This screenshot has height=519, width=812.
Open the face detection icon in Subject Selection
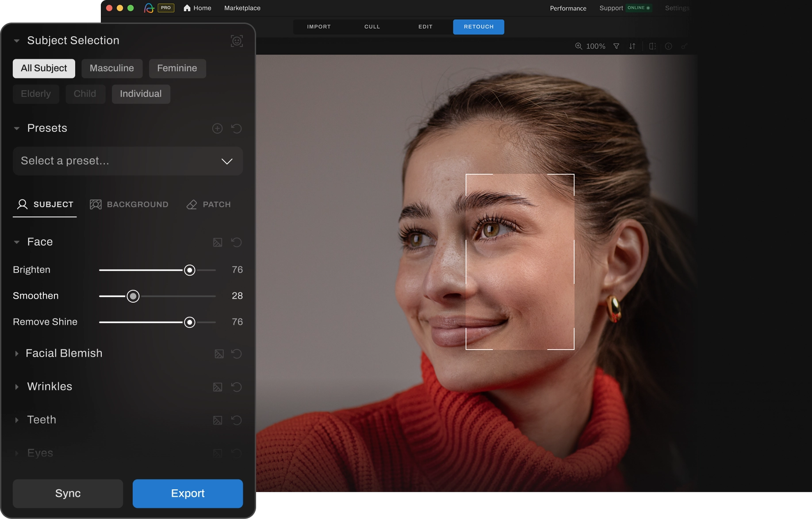(237, 41)
